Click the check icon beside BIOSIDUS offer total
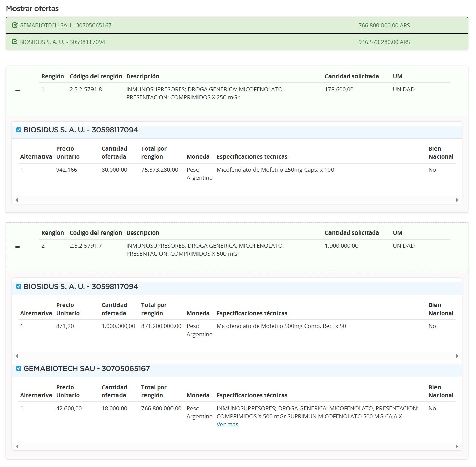Screen dimensions: 476x467 [x=15, y=42]
